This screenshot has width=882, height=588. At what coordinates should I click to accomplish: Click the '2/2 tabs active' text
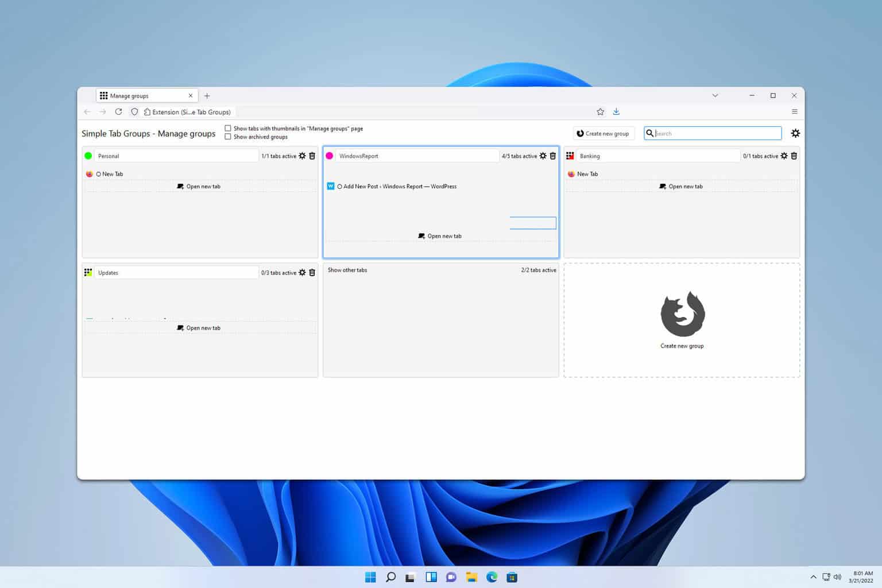[539, 270]
